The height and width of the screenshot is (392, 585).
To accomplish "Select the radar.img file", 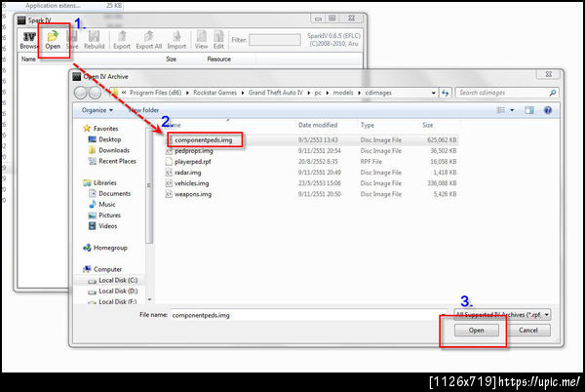I will click(x=187, y=173).
